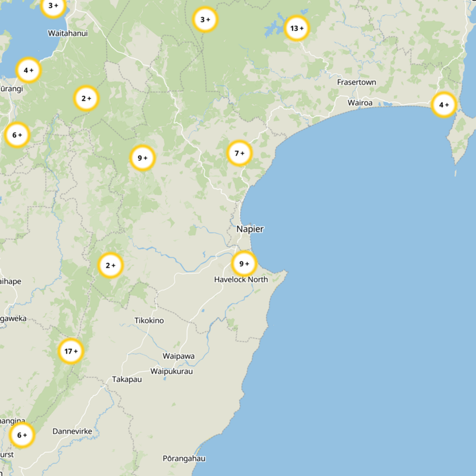
Task: Open the 4+ cluster east of Wairoa
Action: (x=444, y=105)
